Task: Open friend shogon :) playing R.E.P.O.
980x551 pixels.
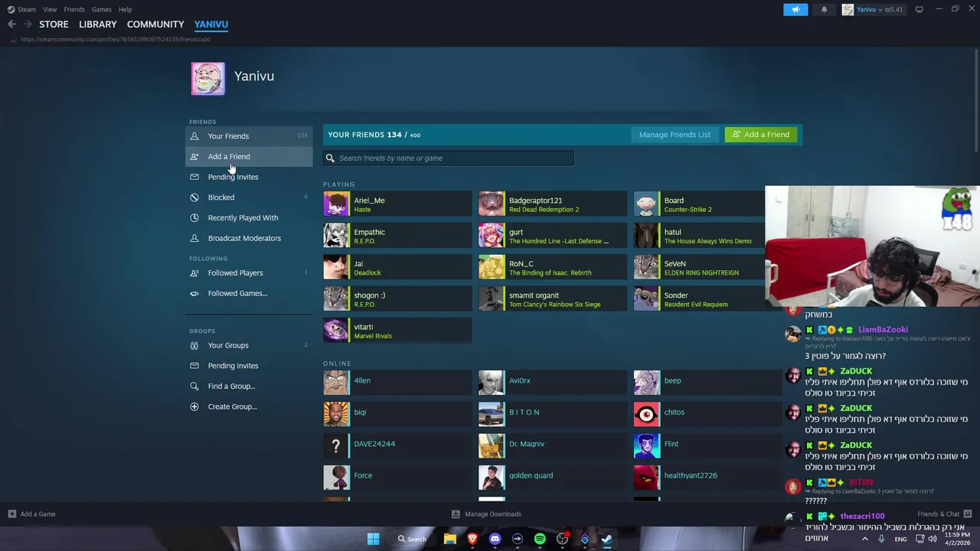Action: 397,299
